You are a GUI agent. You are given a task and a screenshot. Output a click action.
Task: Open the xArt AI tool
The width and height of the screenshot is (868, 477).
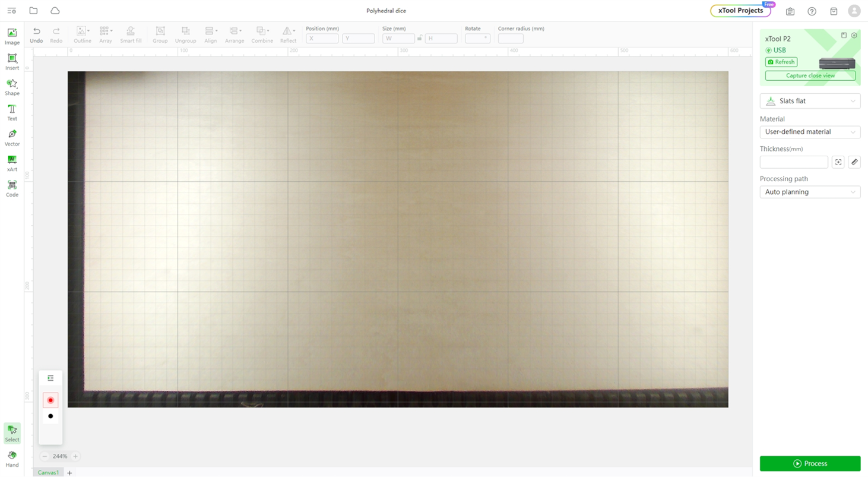pyautogui.click(x=12, y=163)
